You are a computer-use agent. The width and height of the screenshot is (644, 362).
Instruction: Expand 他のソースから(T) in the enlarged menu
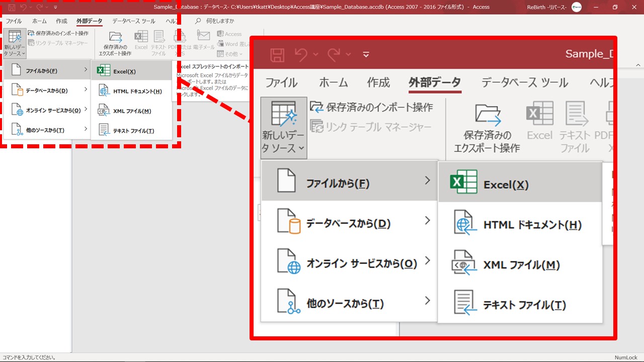[349, 303]
